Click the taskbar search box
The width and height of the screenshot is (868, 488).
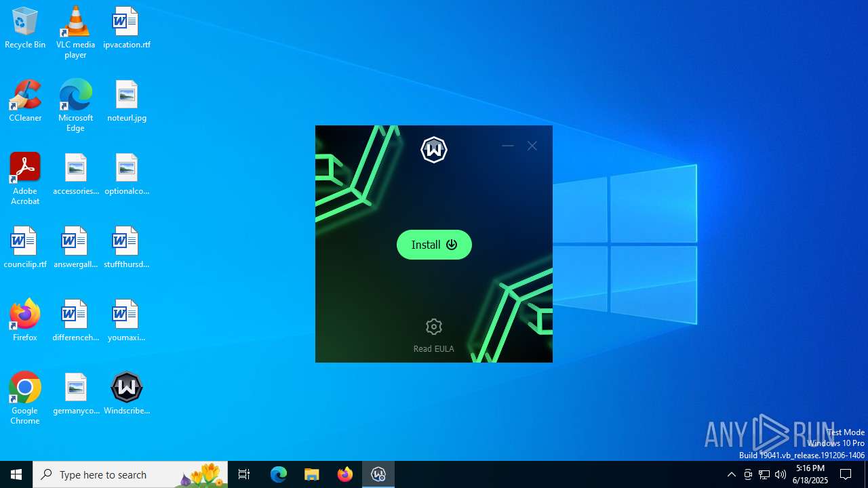130,474
